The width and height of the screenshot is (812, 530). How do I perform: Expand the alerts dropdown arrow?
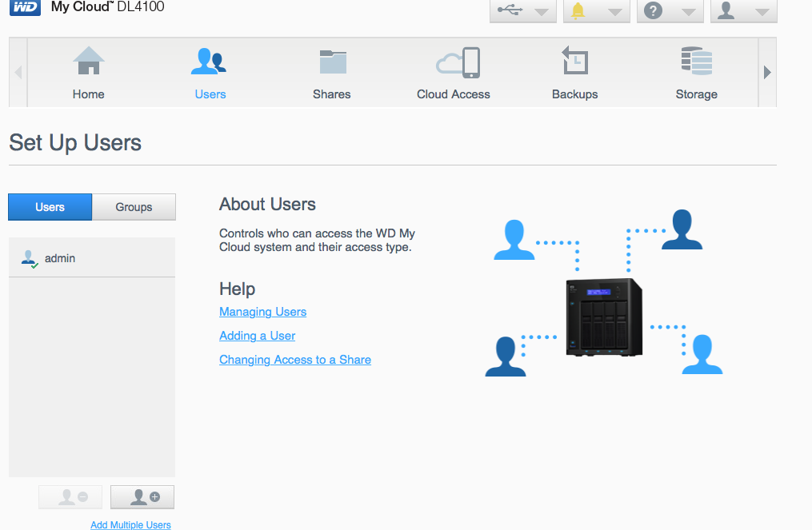tap(614, 12)
